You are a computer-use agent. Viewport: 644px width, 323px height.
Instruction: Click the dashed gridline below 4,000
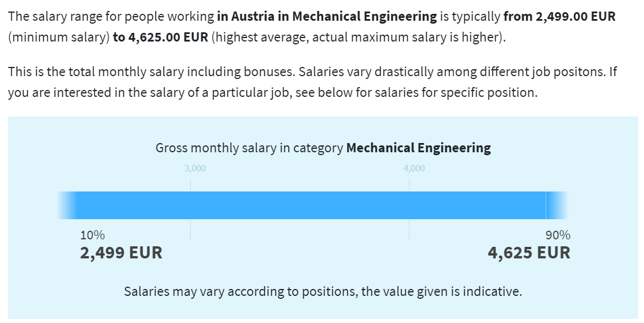(409, 209)
